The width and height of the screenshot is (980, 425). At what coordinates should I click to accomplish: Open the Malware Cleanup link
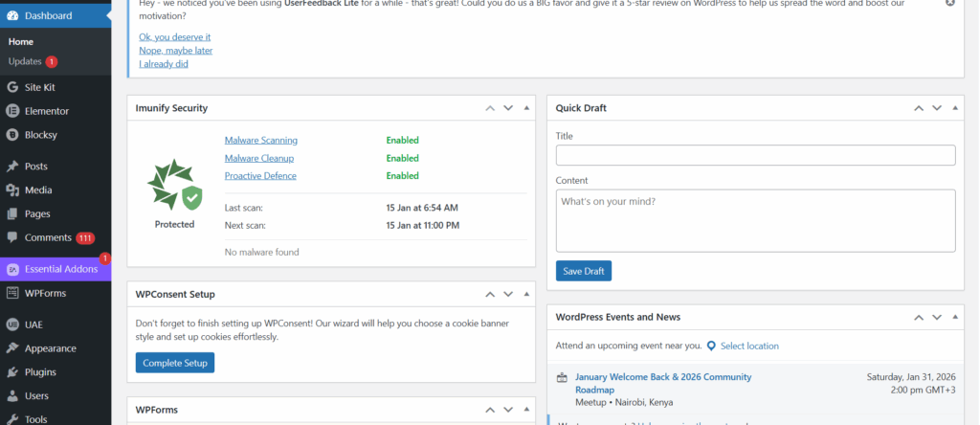click(x=259, y=158)
